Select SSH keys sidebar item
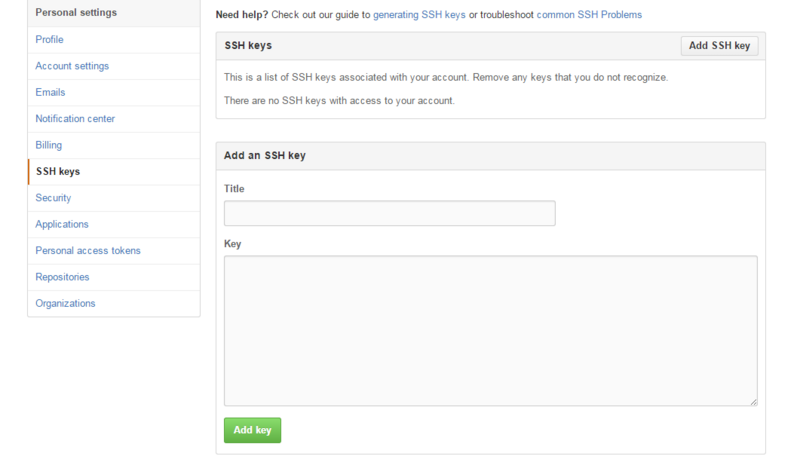 pyautogui.click(x=58, y=172)
